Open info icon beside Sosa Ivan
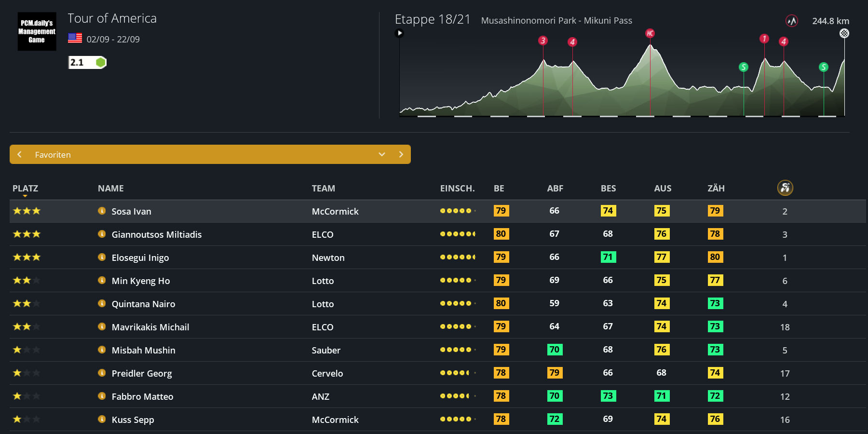 [x=102, y=211]
